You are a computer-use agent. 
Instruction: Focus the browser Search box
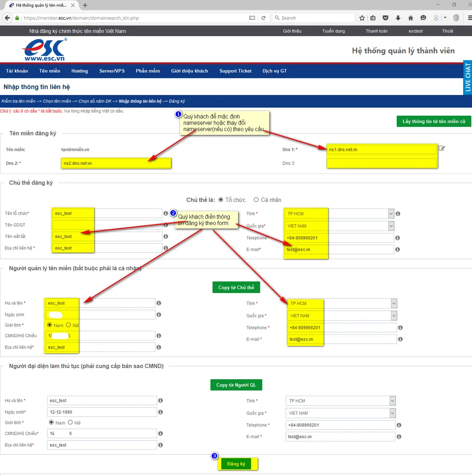pyautogui.click(x=313, y=18)
